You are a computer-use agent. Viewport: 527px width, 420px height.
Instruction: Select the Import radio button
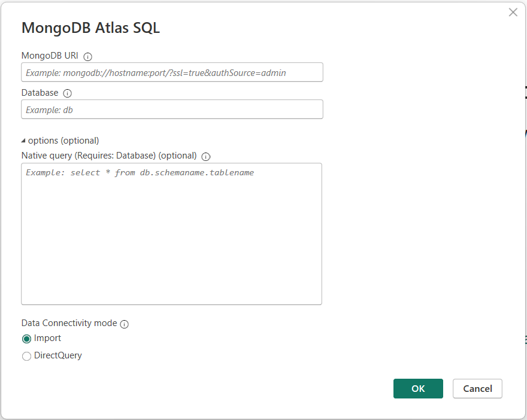26,338
